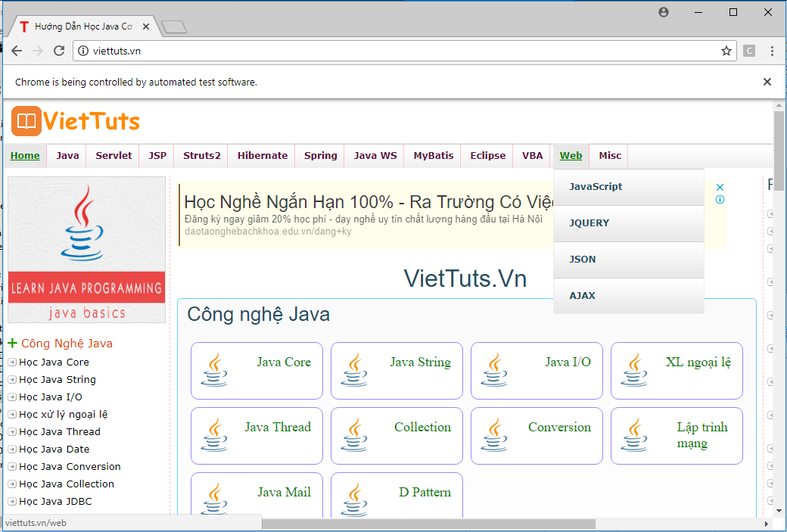The height and width of the screenshot is (532, 787).
Task: Click the scroll right arrow on horizontal scrollbar
Action: pos(767,524)
